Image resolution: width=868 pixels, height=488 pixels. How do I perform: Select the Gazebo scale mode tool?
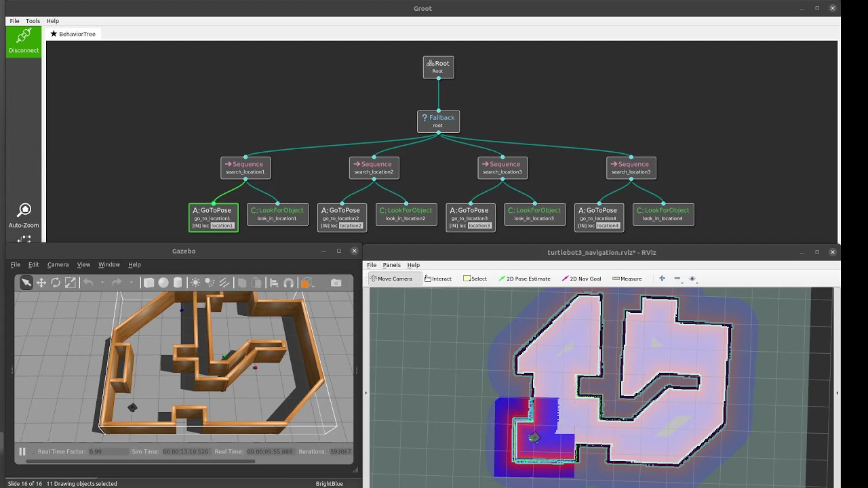tap(71, 283)
